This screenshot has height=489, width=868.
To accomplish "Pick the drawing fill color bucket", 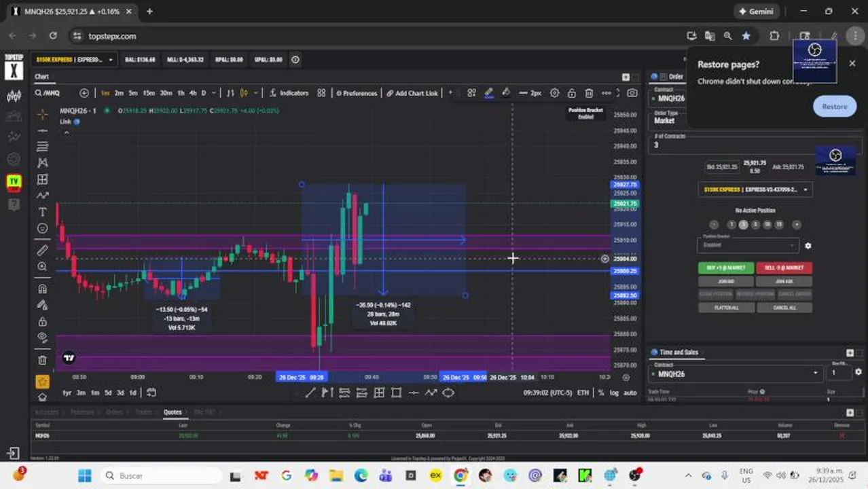I will click(x=506, y=93).
